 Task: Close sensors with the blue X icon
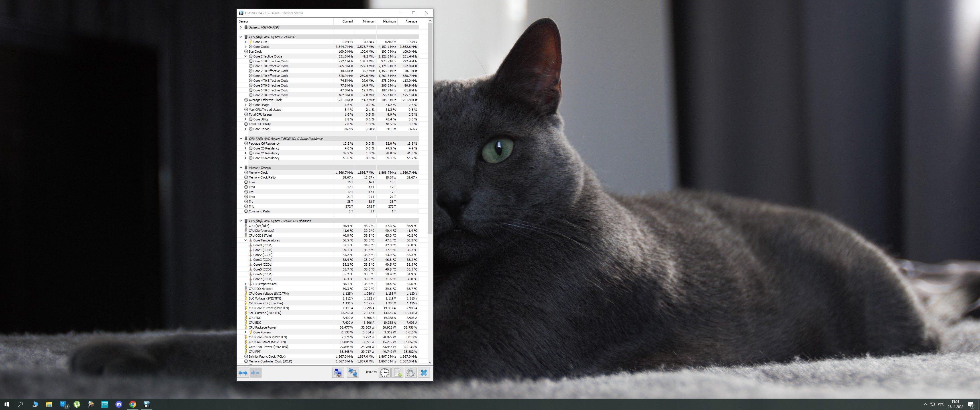coord(424,373)
